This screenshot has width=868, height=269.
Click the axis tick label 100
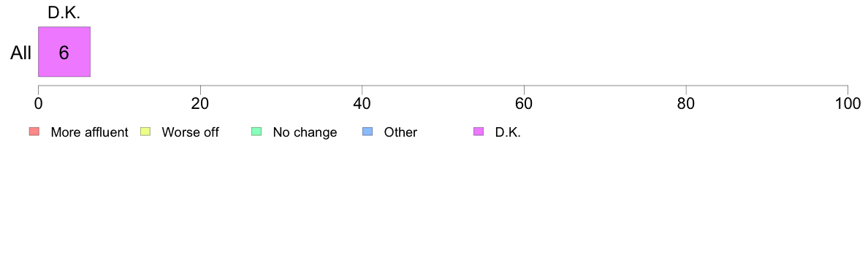coord(847,104)
